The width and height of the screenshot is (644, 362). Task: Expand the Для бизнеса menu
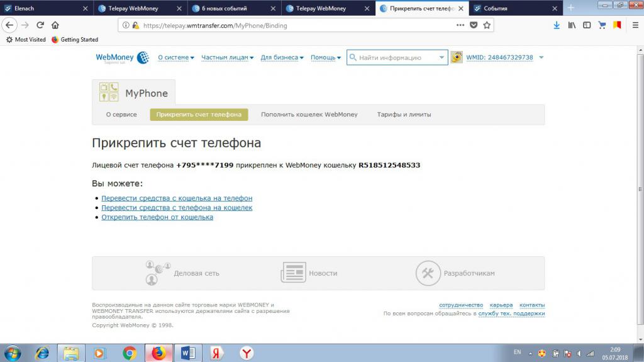coord(282,57)
